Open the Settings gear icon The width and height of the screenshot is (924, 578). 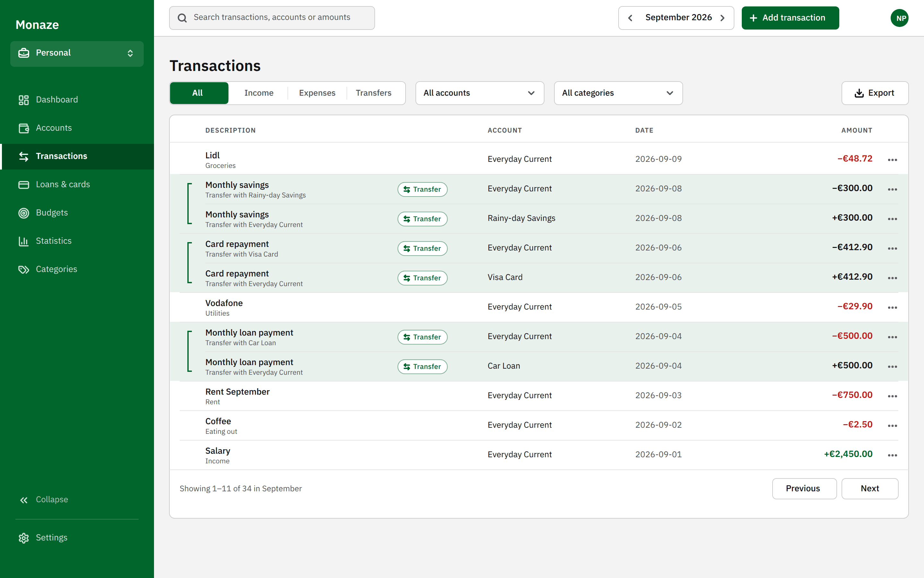click(x=24, y=538)
